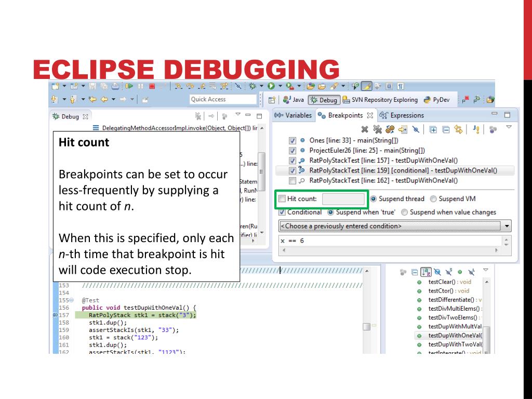Open dropdown arrow next to Run icon
This screenshot has height=399, width=532.
[x=280, y=86]
